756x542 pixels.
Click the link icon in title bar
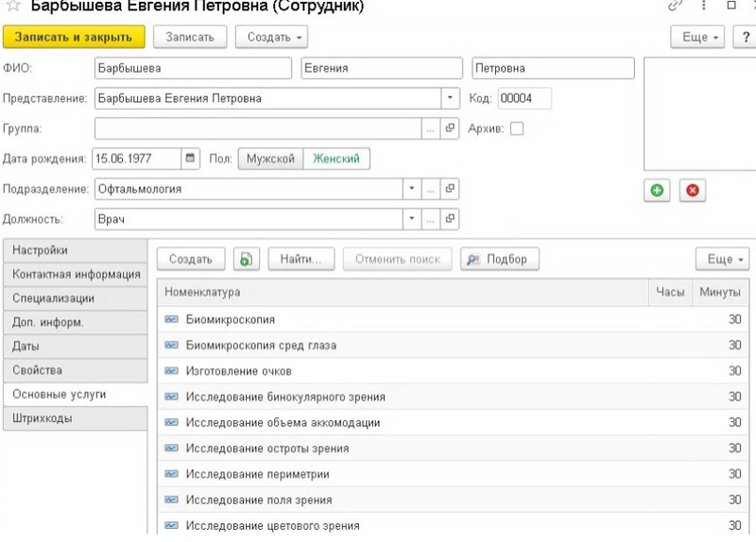point(675,6)
